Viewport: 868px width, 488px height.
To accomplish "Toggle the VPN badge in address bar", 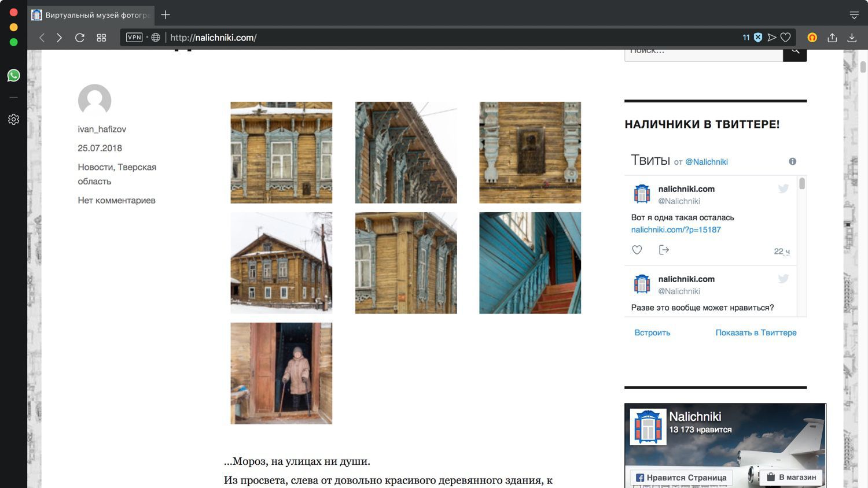I will [x=134, y=38].
